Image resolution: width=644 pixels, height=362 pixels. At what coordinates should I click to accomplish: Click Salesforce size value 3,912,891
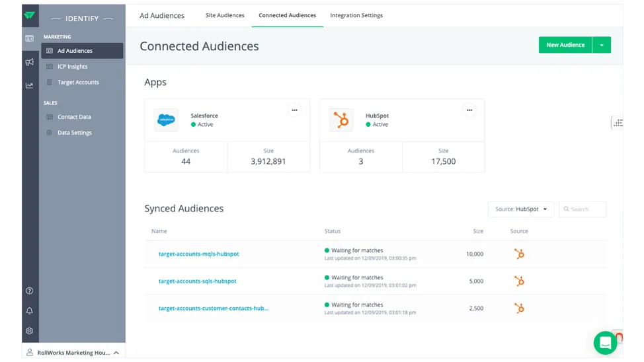tap(268, 162)
